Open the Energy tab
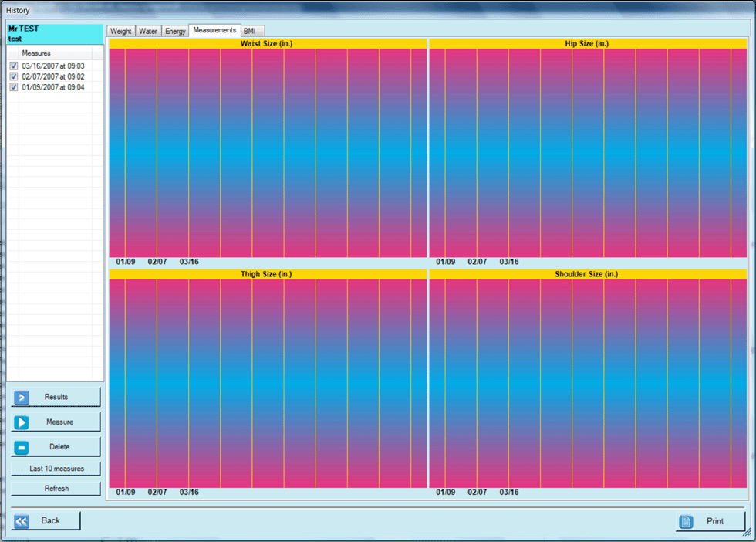This screenshot has height=542, width=756. tap(175, 31)
